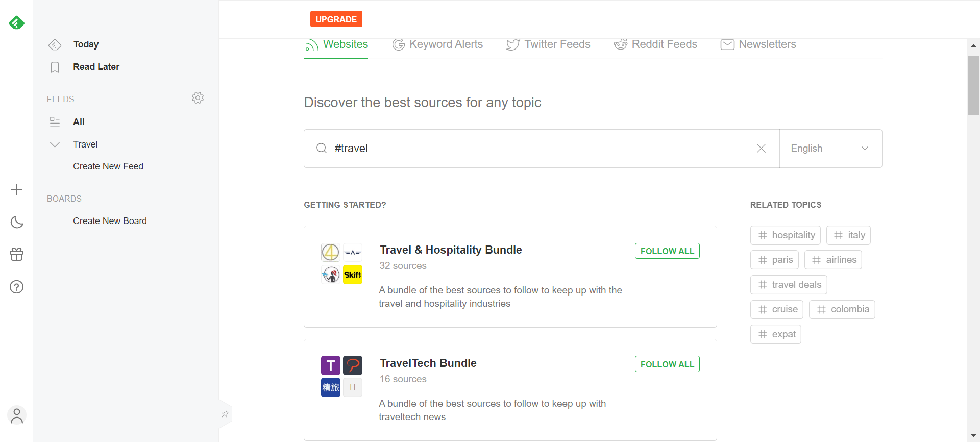The width and height of the screenshot is (980, 442).
Task: Clear the search with the X icon
Action: pos(761,148)
